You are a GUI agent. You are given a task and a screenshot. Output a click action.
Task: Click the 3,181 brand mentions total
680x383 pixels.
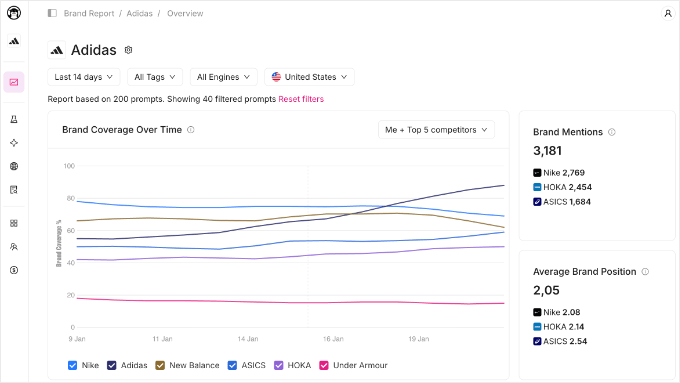click(x=547, y=151)
